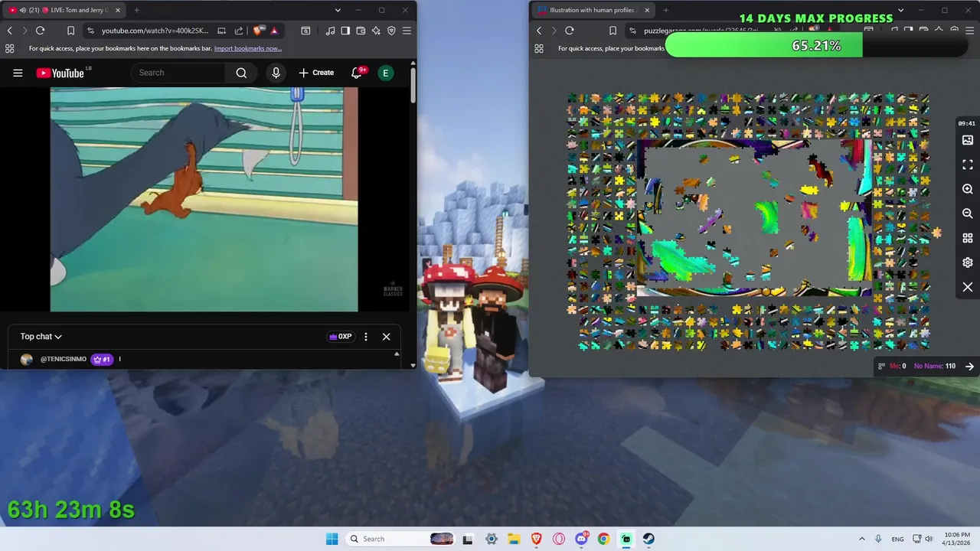Open site settings icon in YouTube address bar
980x551 pixels.
(90, 31)
